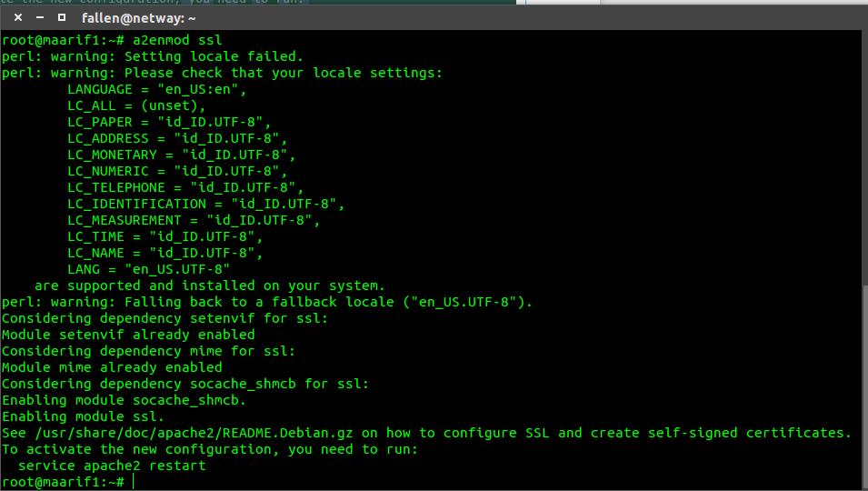Maximize the terminal window
The height and width of the screenshot is (491, 868).
(60, 17)
